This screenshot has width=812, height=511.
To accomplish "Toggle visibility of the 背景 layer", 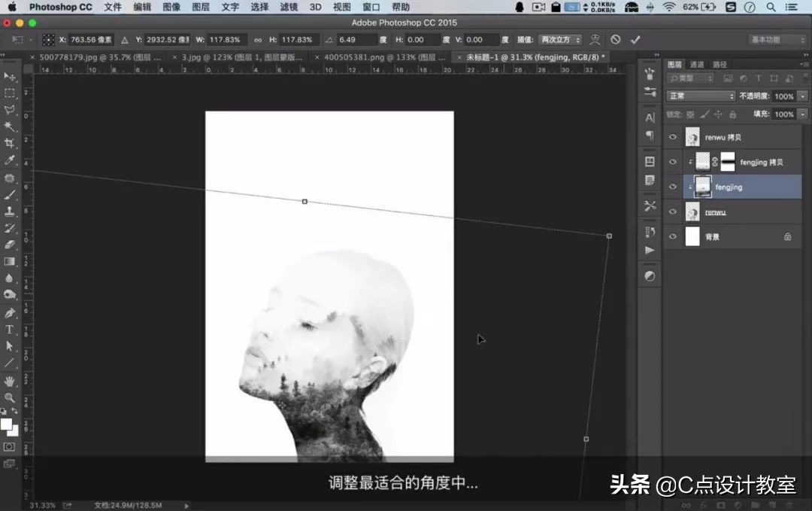I will tap(673, 237).
